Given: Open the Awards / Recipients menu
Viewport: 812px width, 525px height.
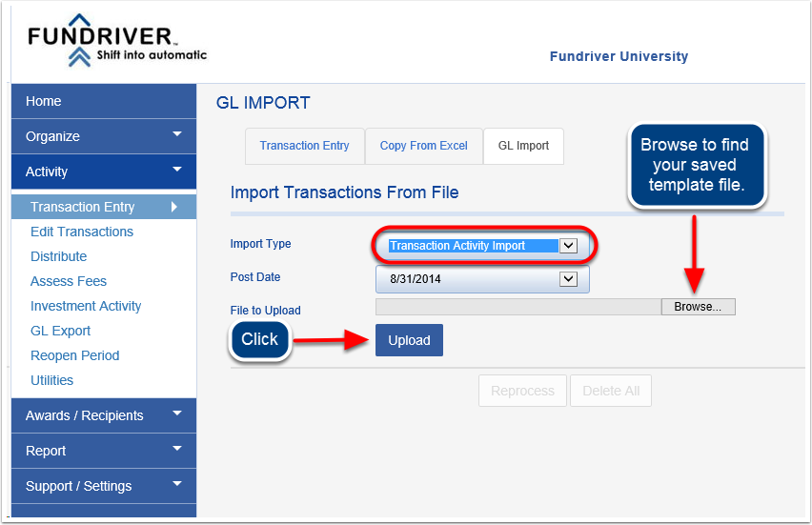Looking at the screenshot, I should pyautogui.click(x=104, y=415).
